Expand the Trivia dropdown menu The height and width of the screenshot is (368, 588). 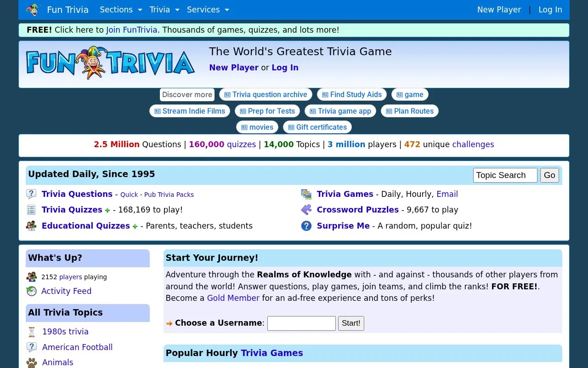tap(164, 10)
